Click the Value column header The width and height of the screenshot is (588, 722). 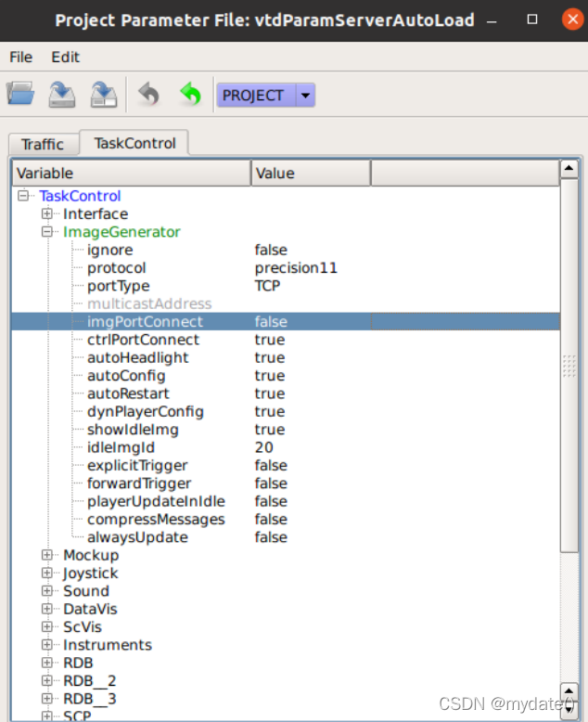point(311,174)
